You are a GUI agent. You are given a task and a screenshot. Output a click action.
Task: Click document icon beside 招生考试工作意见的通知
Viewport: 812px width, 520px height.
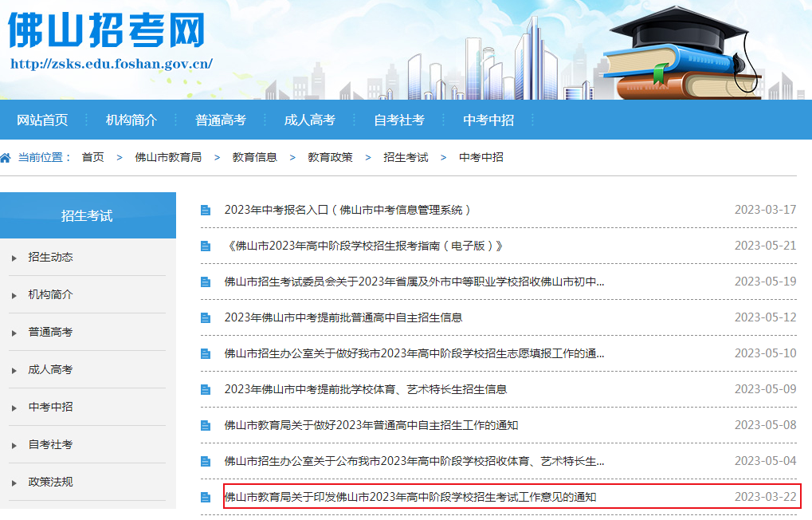point(206,498)
